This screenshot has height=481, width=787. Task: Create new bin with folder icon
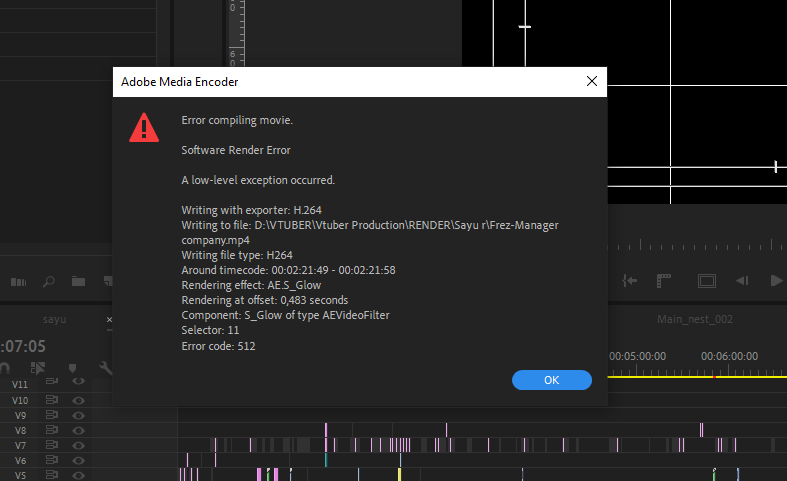(78, 281)
